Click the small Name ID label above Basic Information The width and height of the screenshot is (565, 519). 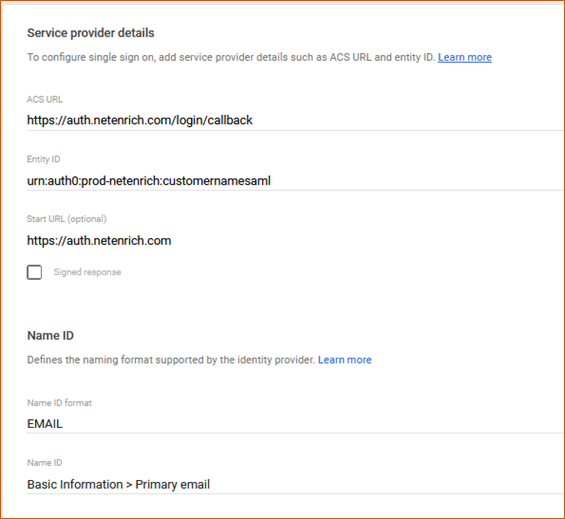tap(45, 463)
